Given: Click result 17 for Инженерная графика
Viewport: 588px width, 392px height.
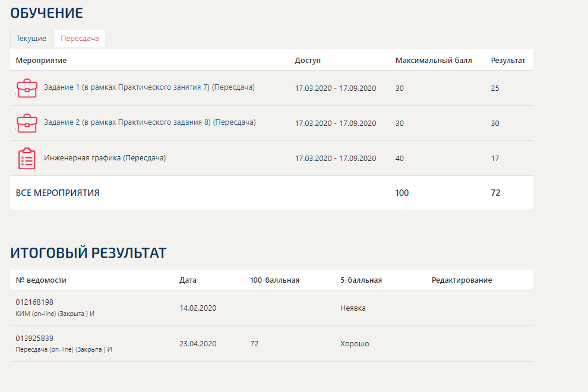Looking at the screenshot, I should click(495, 159).
